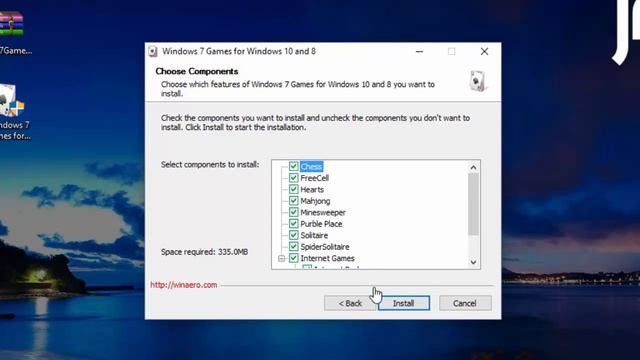The height and width of the screenshot is (360, 640).
Task: Click the Choose Components heading
Action: point(197,71)
